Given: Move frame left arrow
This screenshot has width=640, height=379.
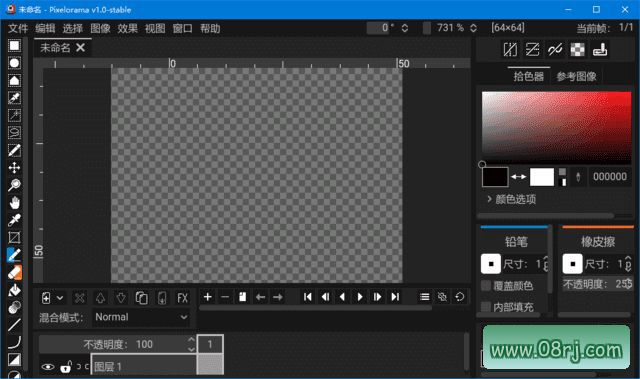Looking at the screenshot, I should point(260,297).
